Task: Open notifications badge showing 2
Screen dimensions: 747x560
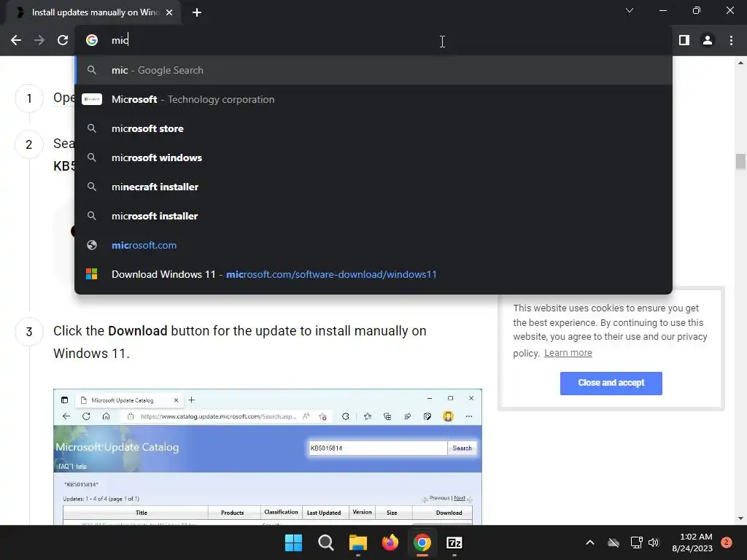Action: (x=727, y=542)
